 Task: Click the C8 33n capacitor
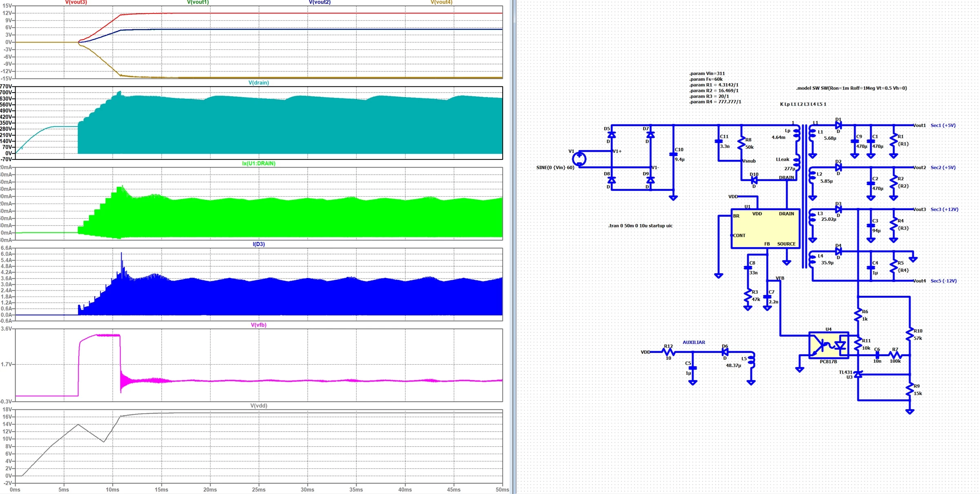(x=748, y=268)
